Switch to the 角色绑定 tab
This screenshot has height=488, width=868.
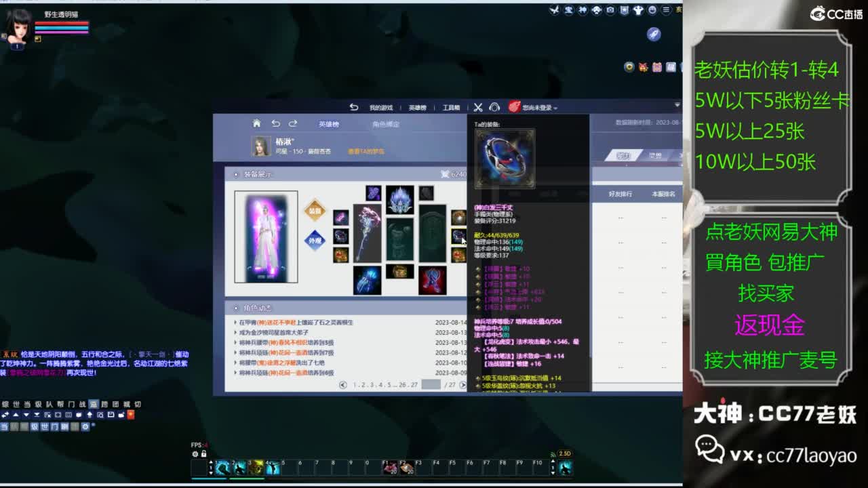click(387, 124)
